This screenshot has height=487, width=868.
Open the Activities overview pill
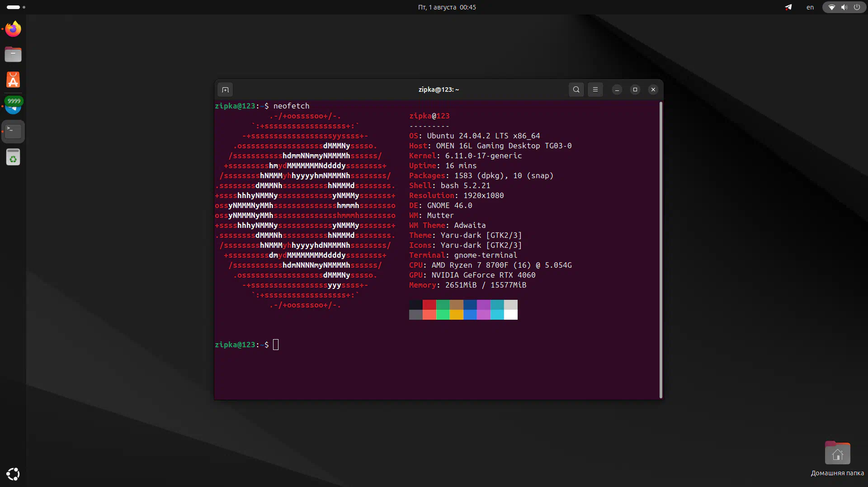click(14, 7)
